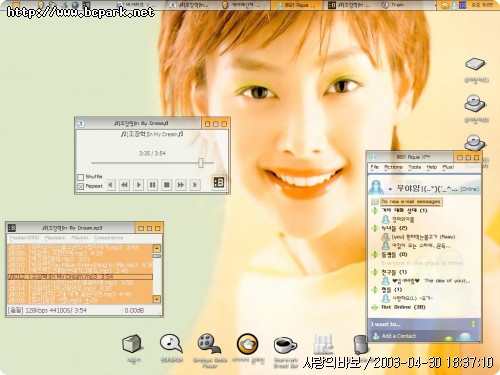Click the Play button in the player
Screen dimensions: 500x375
tap(138, 185)
